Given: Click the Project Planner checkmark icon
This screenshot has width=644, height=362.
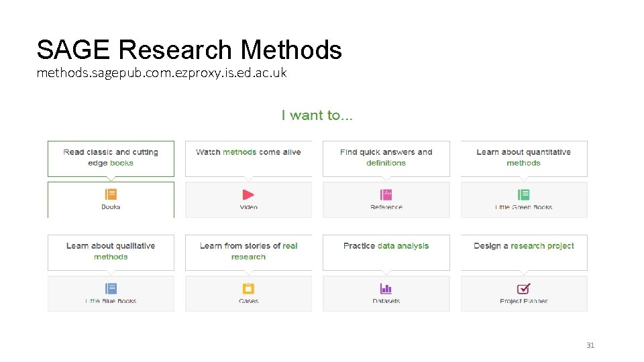Looking at the screenshot, I should [524, 288].
